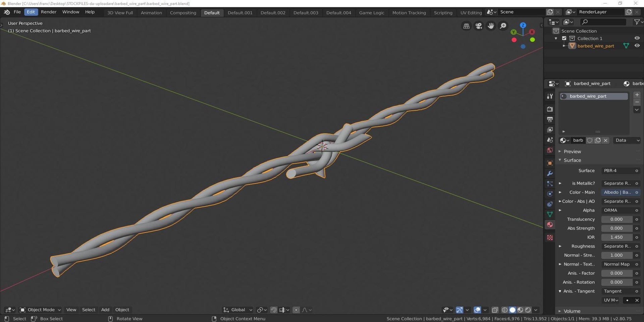Click the zoom magnifier viewport icon
644x322 pixels.
click(x=503, y=26)
